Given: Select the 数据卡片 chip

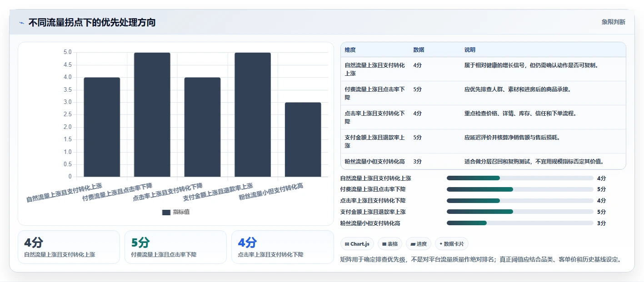Looking at the screenshot, I should (452, 244).
